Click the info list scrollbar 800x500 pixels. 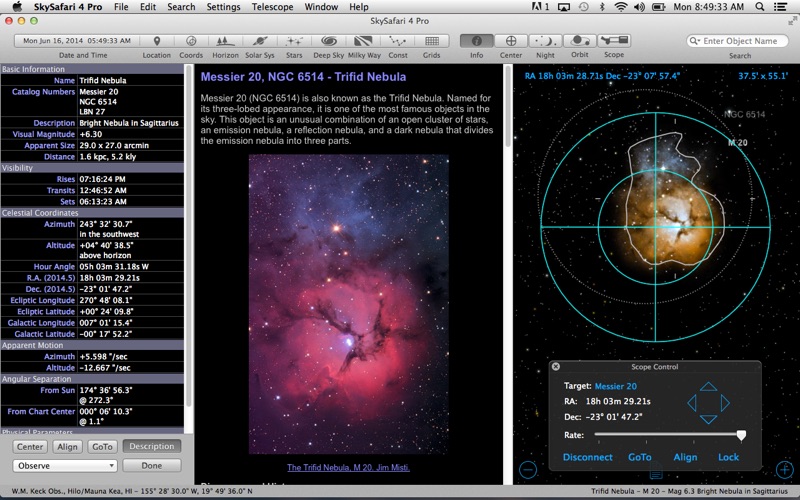click(x=188, y=235)
